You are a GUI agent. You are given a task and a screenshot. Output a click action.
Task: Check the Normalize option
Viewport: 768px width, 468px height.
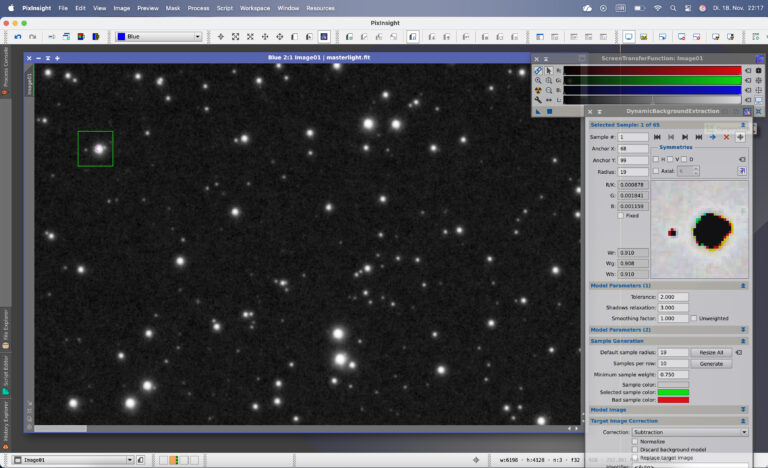point(635,441)
